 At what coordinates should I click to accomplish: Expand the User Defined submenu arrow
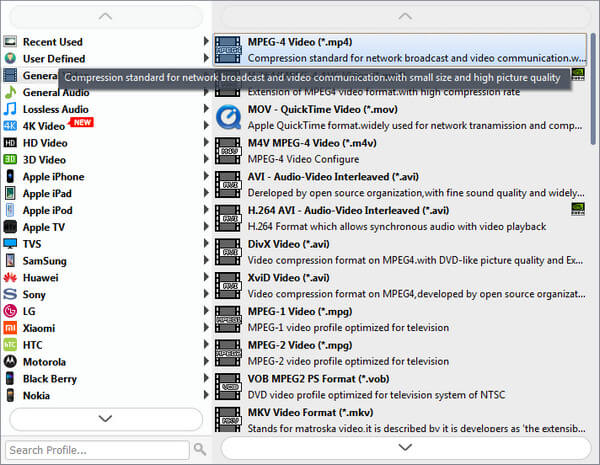(x=206, y=58)
